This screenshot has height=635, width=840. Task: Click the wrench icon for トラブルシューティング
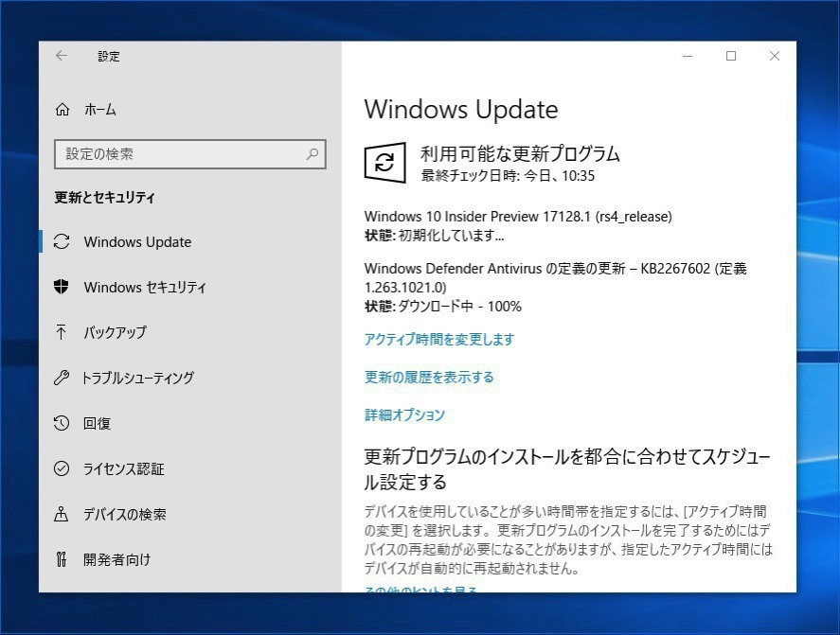click(62, 378)
